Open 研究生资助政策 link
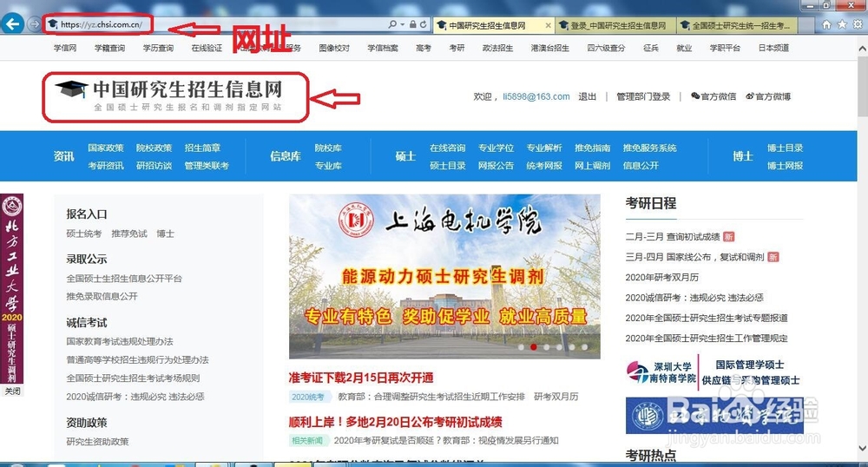Viewport: 868px width, 467px height. 97,442
